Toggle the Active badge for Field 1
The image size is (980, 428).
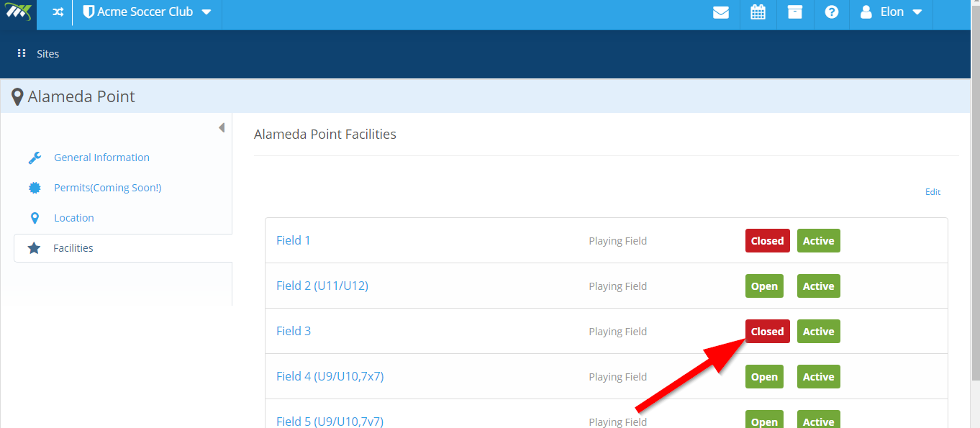[818, 241]
